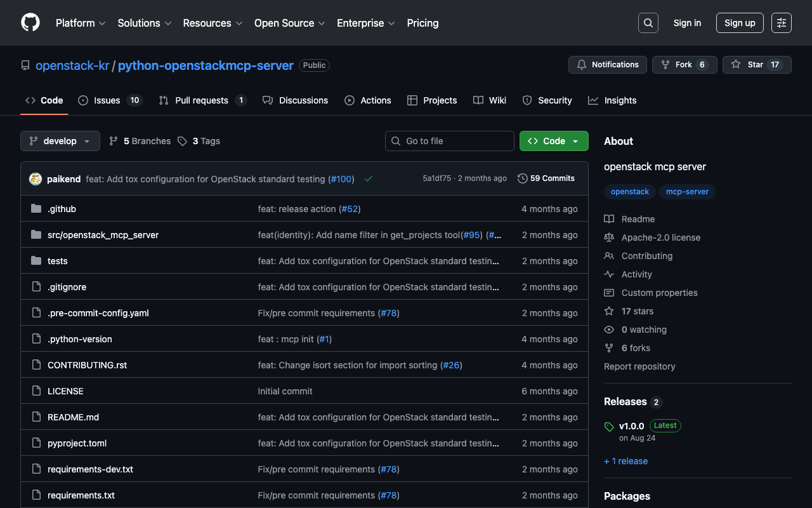Open the pyproject.toml file
This screenshot has width=812, height=508.
click(x=77, y=443)
